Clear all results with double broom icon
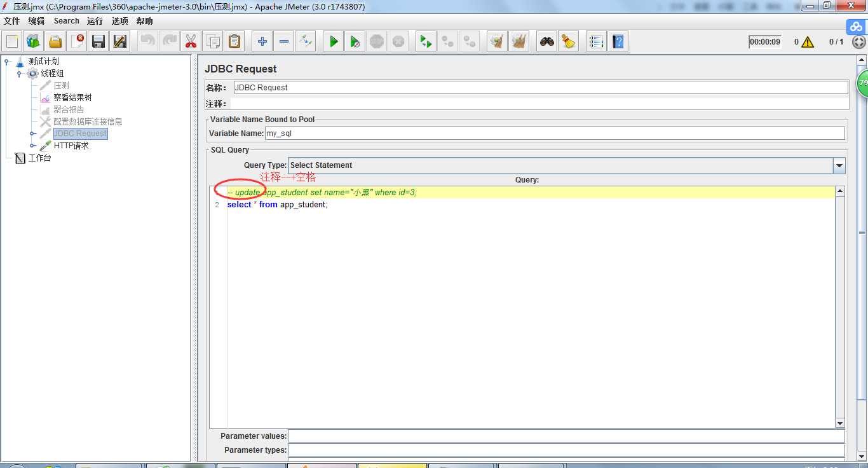This screenshot has width=868, height=468. [x=519, y=41]
